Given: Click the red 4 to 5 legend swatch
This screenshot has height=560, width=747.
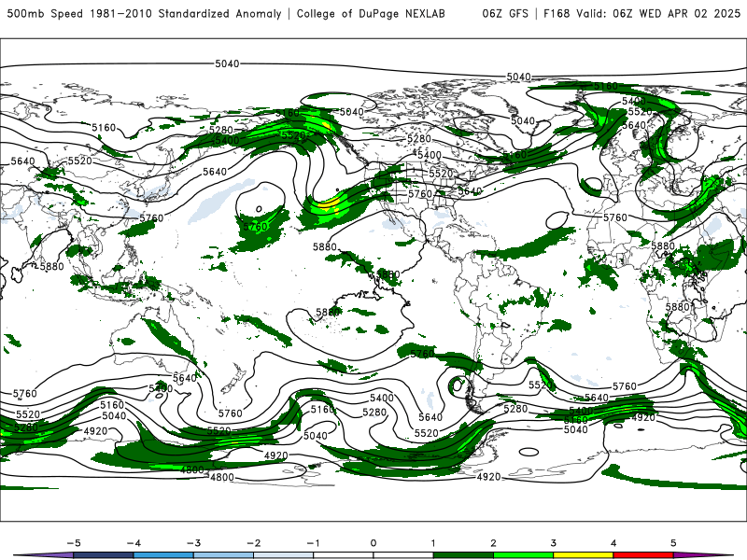Looking at the screenshot, I should click(643, 555).
